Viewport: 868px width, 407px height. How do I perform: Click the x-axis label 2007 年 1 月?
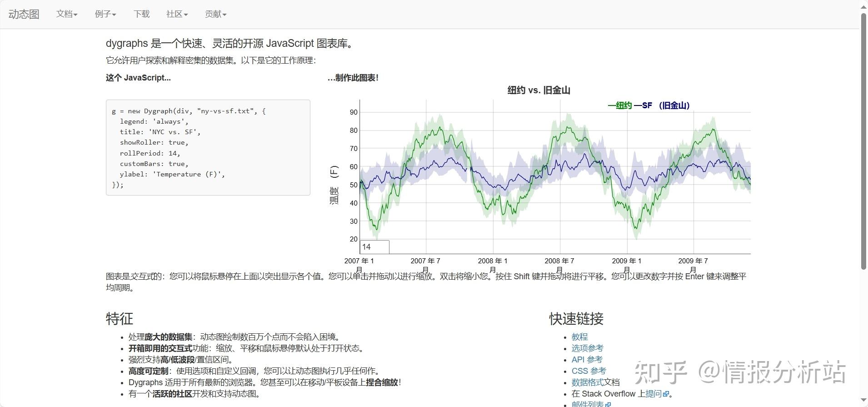[359, 265]
